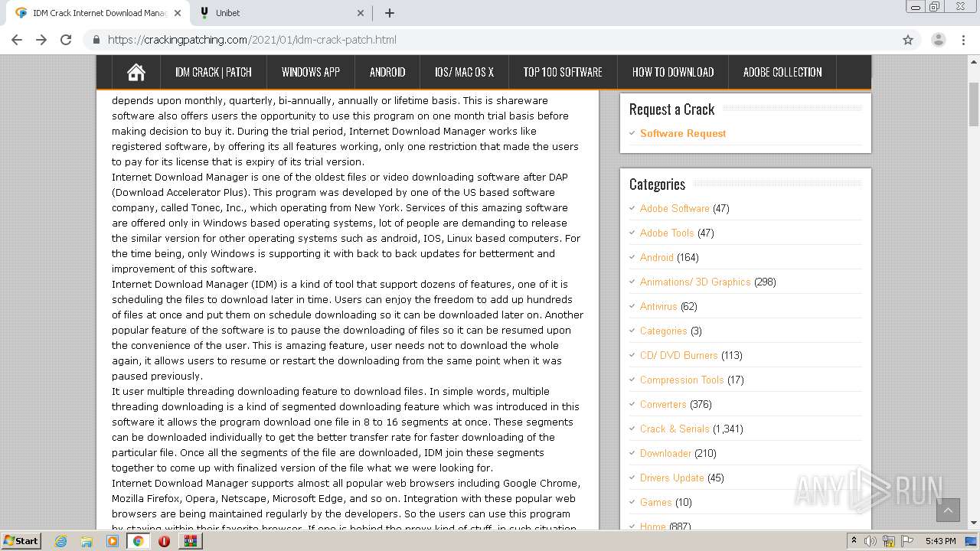Open Action Center flag icon
This screenshot has height=551, width=980.
point(907,541)
